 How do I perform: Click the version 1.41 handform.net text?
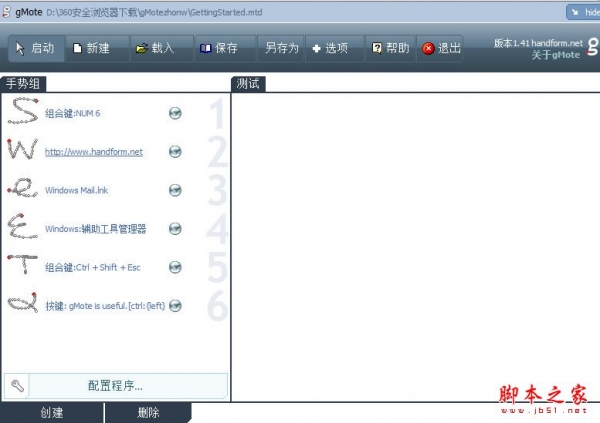(x=538, y=43)
